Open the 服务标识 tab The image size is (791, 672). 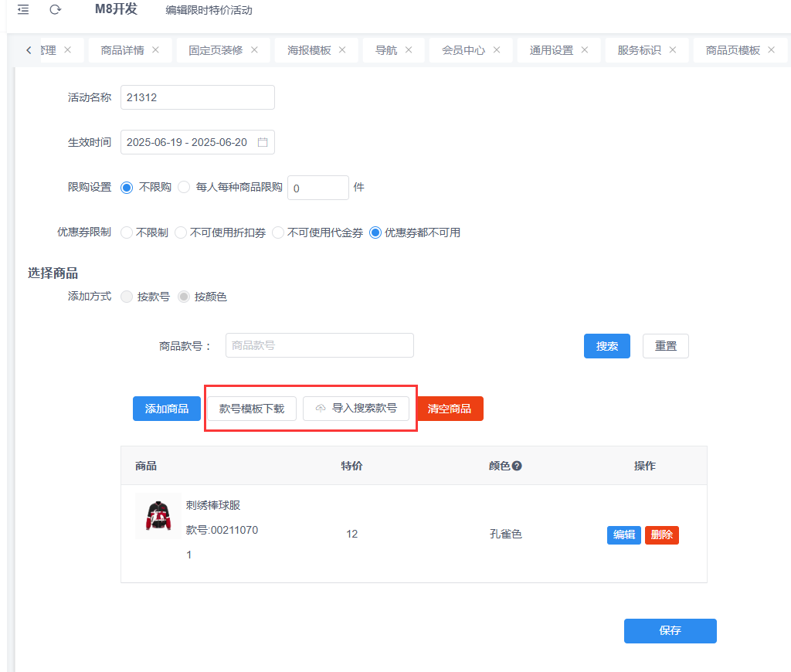639,50
